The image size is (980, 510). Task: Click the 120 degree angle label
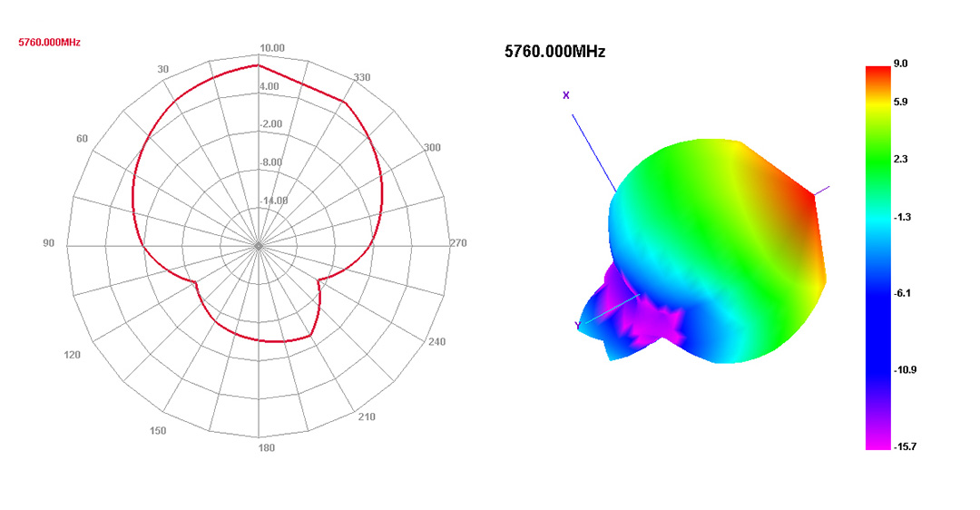pyautogui.click(x=72, y=355)
